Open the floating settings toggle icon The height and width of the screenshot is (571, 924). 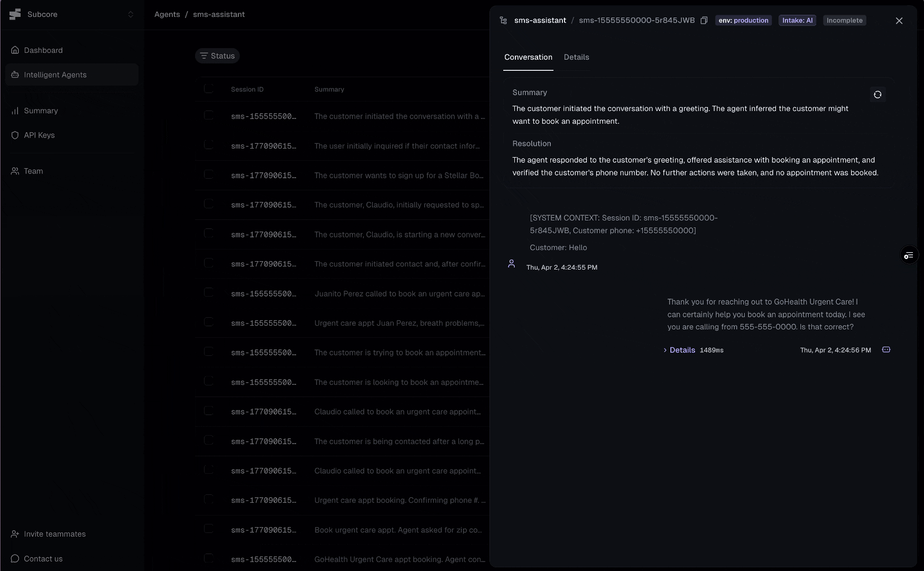909,256
